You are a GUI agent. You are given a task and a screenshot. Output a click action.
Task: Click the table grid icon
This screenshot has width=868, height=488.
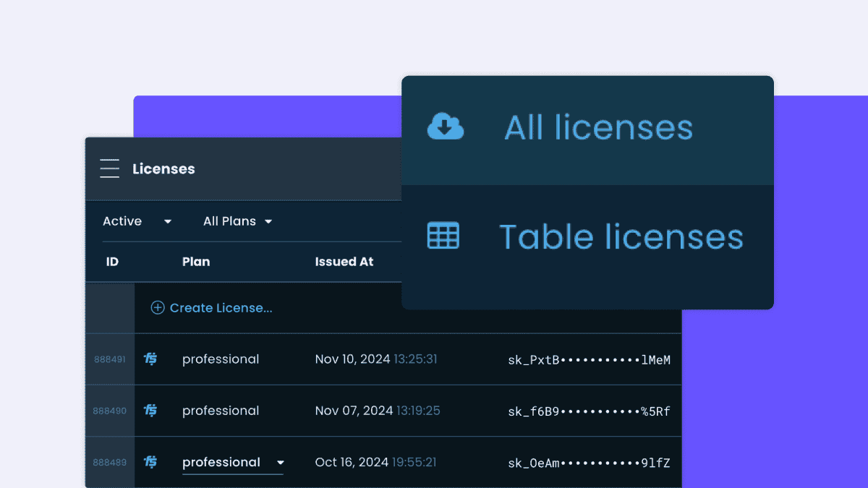[x=443, y=236]
